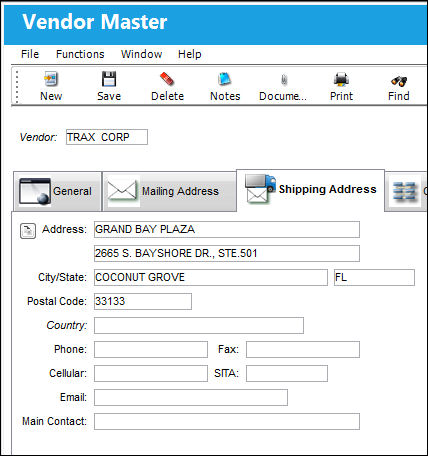Switch to the General tab
The height and width of the screenshot is (456, 428).
point(57,191)
